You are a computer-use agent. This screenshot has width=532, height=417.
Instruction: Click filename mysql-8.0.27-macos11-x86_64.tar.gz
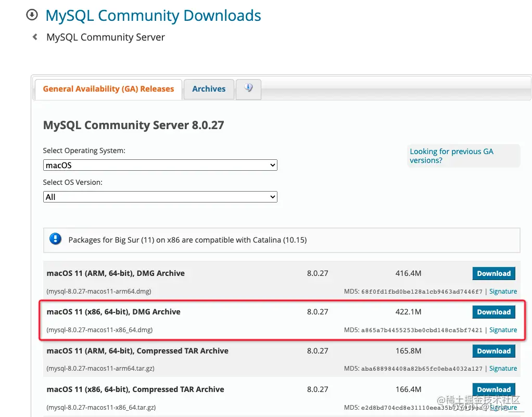click(x=101, y=407)
